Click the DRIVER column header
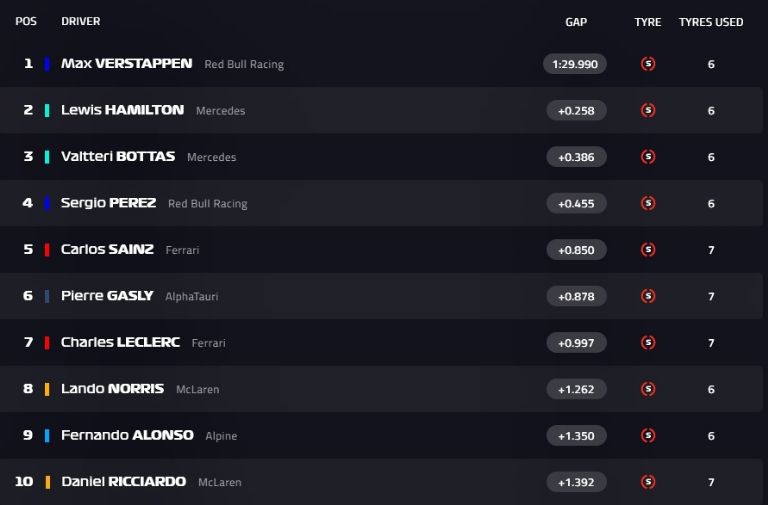The image size is (768, 505). [x=81, y=22]
